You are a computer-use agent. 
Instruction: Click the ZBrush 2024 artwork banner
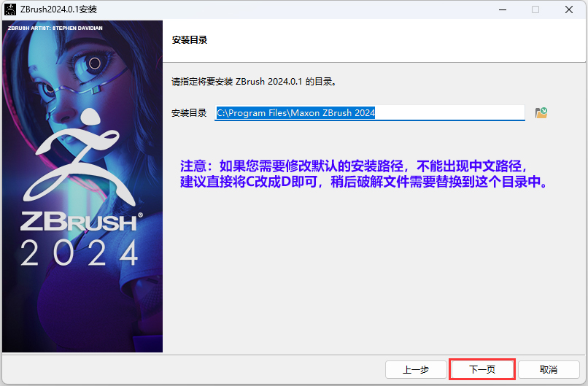tap(82, 187)
